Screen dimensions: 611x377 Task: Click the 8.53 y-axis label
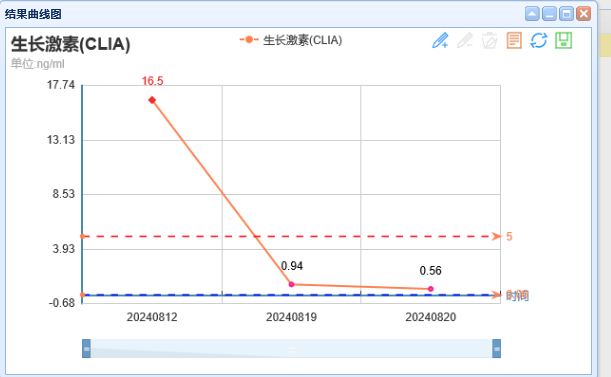64,194
